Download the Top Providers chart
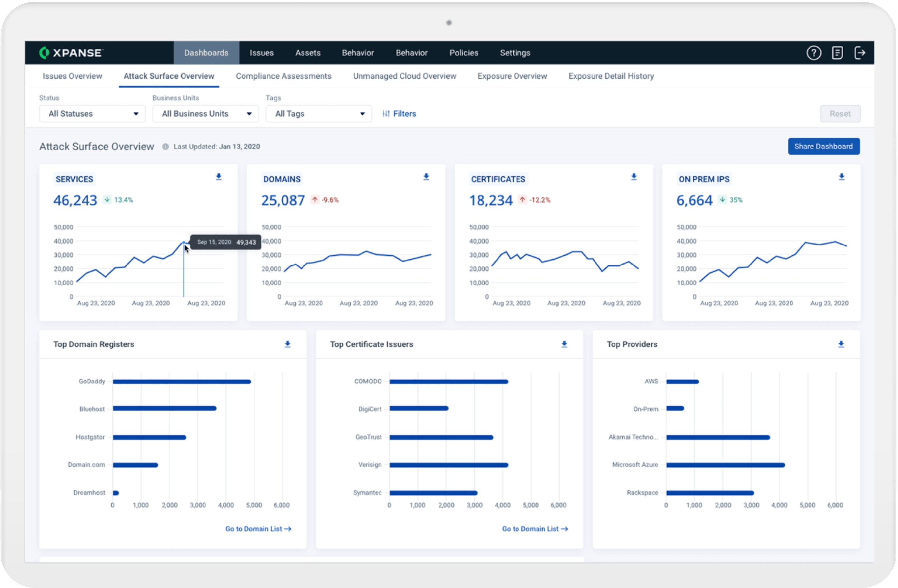898x588 pixels. pyautogui.click(x=841, y=344)
